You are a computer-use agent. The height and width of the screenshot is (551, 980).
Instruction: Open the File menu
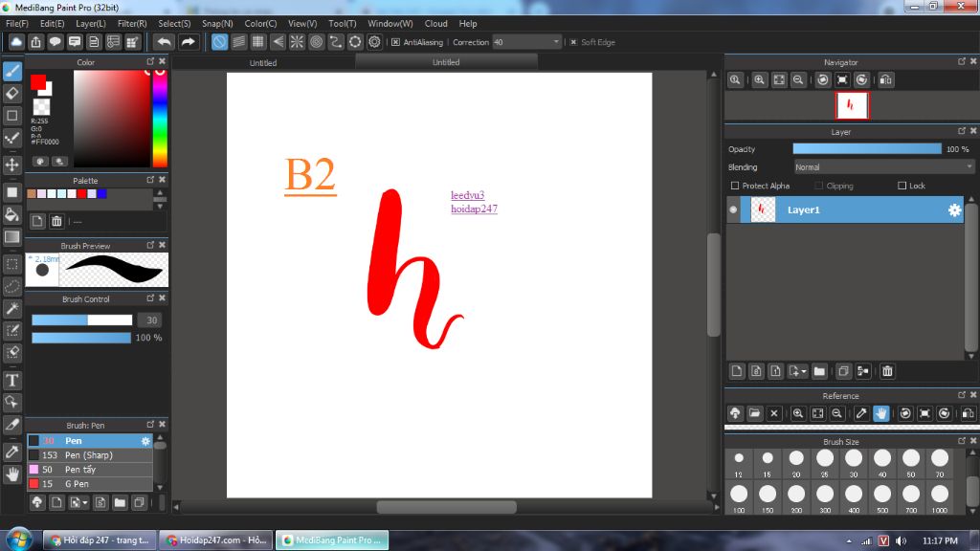17,23
